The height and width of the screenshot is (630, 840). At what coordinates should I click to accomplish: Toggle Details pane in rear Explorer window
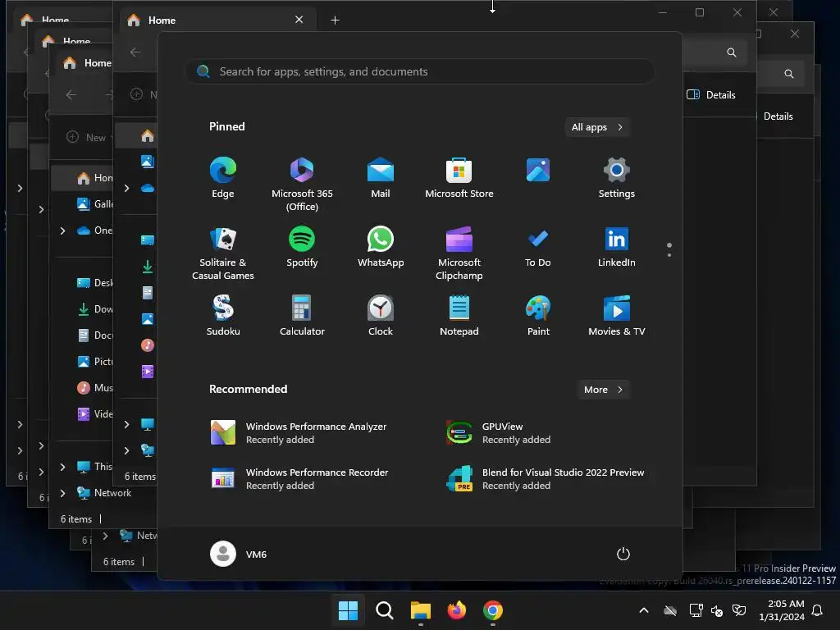pyautogui.click(x=778, y=116)
